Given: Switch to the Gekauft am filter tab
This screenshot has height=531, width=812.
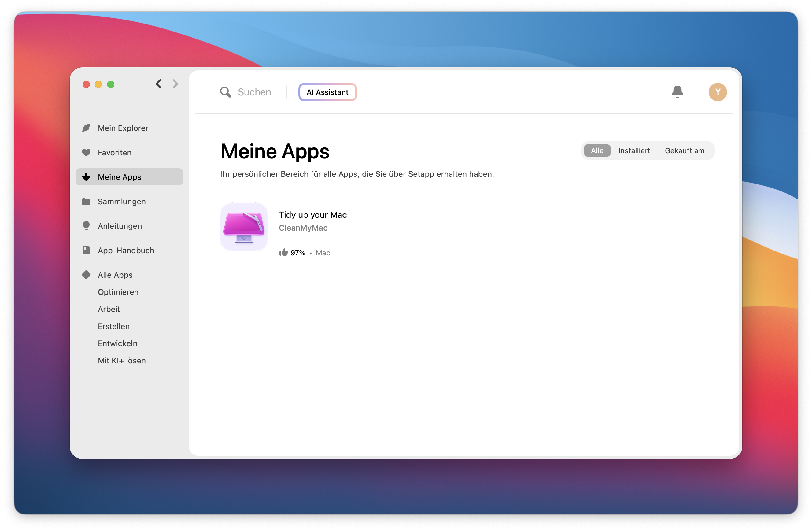Looking at the screenshot, I should pyautogui.click(x=685, y=150).
